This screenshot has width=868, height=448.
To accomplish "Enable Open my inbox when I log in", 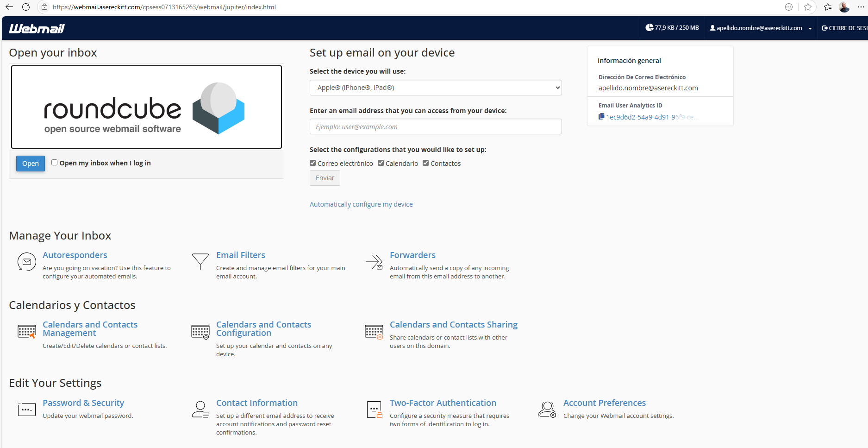I will pyautogui.click(x=55, y=163).
